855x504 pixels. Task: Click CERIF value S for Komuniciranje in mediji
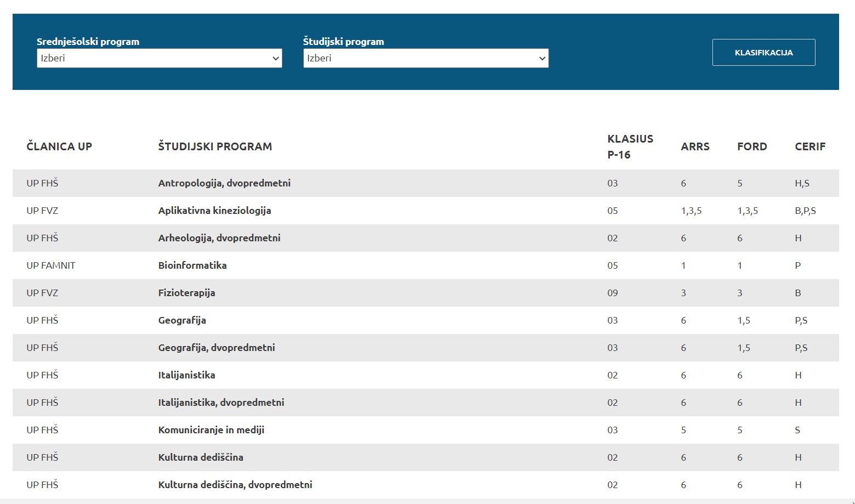(x=797, y=430)
